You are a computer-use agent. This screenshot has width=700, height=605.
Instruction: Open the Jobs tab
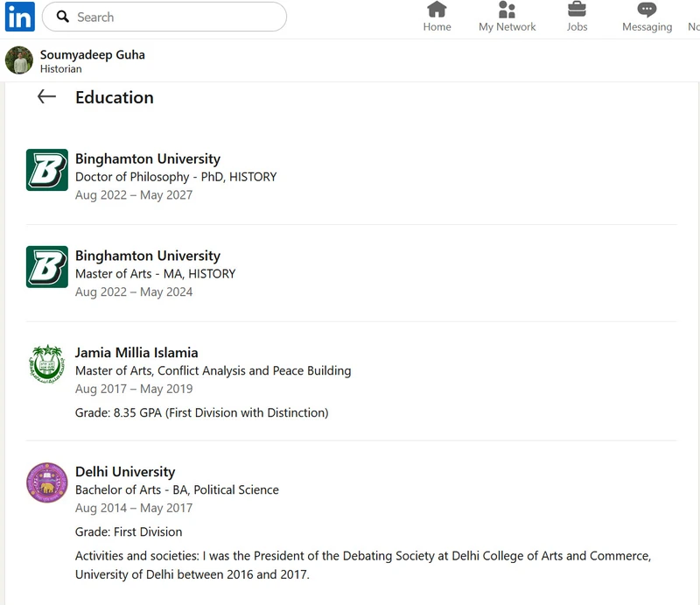577,17
